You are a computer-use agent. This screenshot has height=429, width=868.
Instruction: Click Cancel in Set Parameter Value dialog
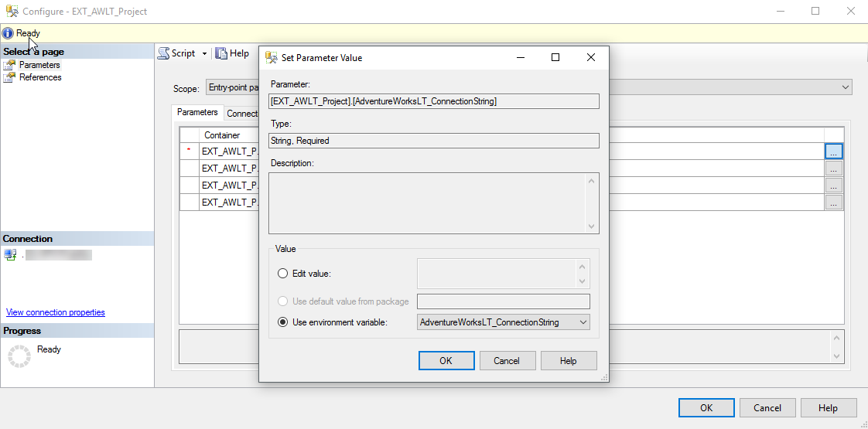pos(507,360)
